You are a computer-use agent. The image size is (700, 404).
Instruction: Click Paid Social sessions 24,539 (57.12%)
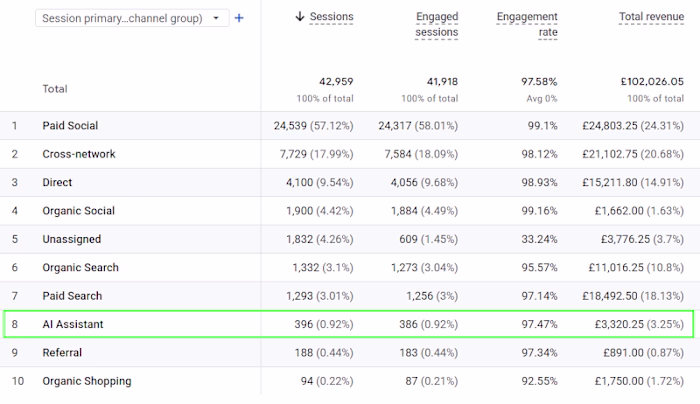click(313, 126)
